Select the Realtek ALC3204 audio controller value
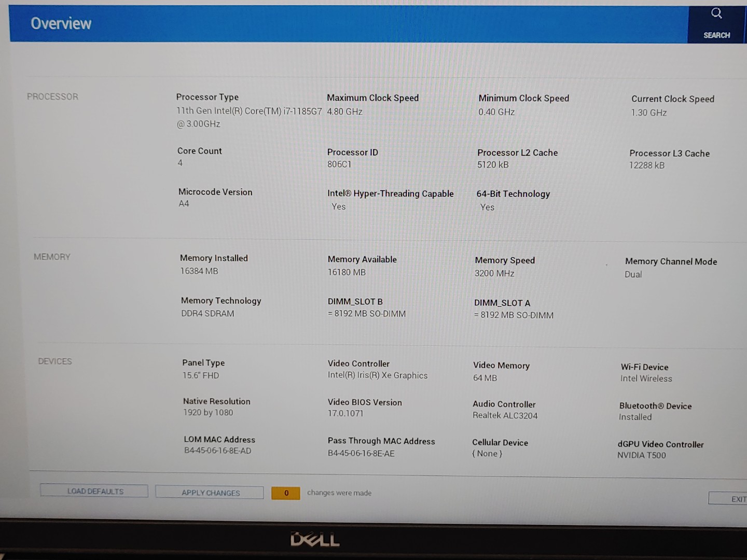The height and width of the screenshot is (560, 747). tap(505, 415)
